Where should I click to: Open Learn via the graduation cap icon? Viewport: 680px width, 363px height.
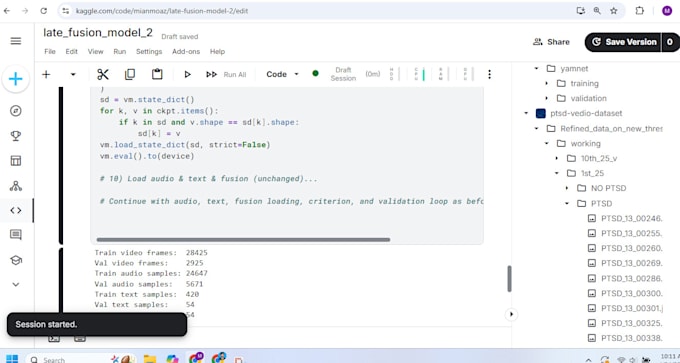click(x=16, y=260)
